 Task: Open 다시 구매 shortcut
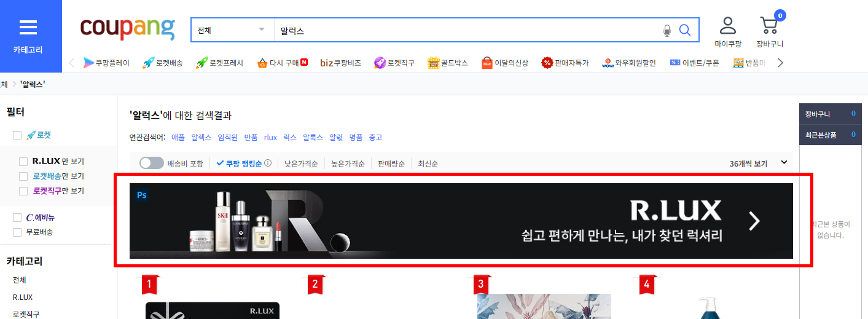click(281, 63)
